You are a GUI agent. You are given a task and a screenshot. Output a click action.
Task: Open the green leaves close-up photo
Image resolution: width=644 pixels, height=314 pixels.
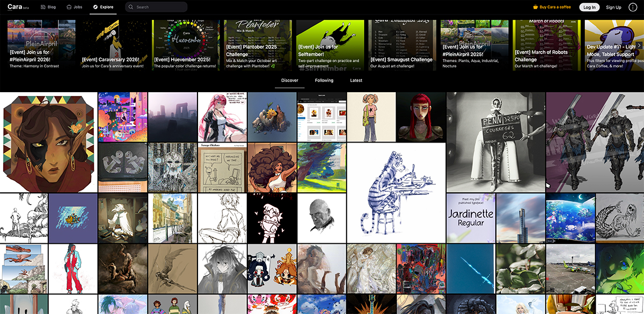click(x=521, y=269)
